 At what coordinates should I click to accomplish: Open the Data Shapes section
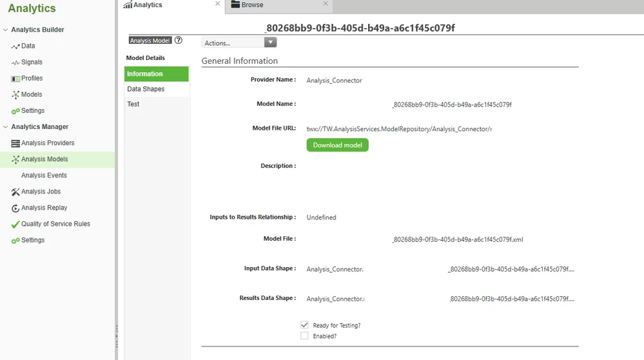tap(157, 89)
